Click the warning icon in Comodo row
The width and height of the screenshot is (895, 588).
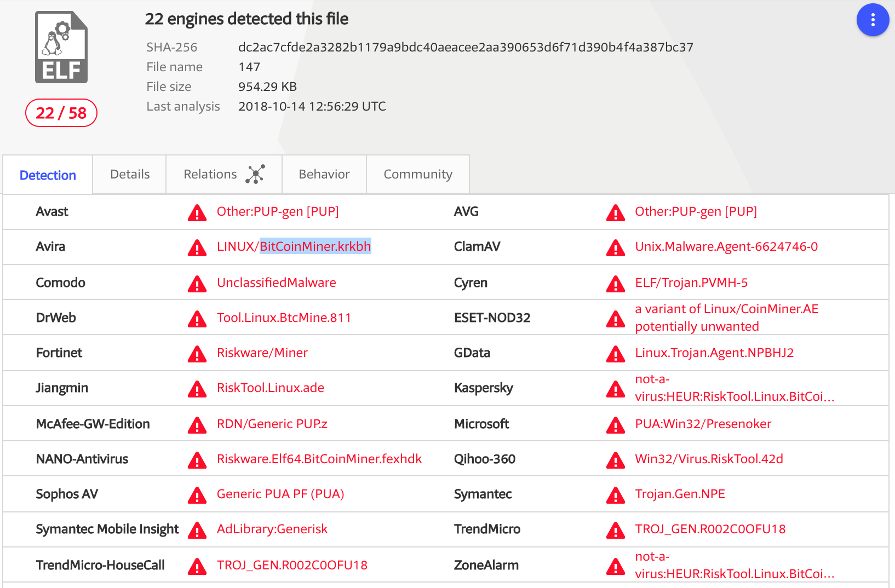click(197, 284)
